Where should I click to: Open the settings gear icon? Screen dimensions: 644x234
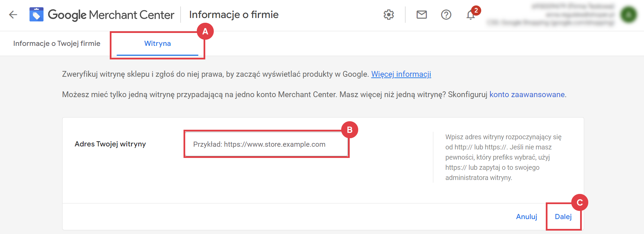(389, 15)
